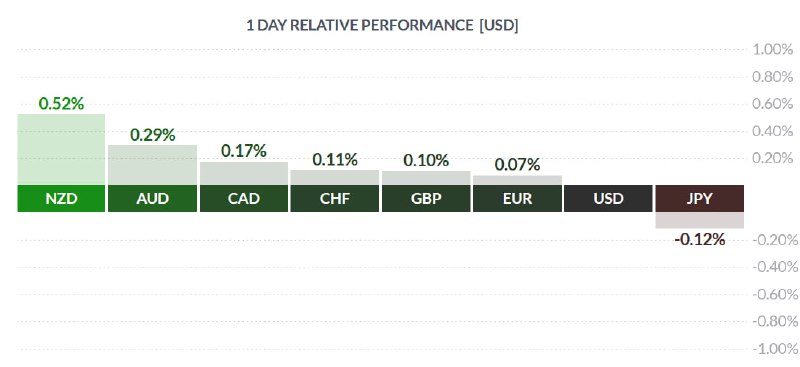This screenshot has height=367, width=800.
Task: Click the CAD gray performance bar
Action: [244, 174]
